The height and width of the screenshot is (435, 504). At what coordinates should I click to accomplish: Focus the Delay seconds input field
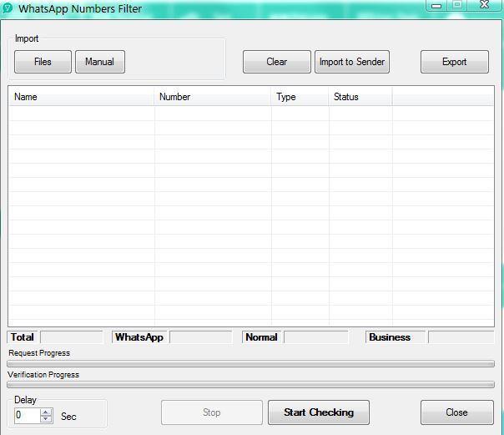coord(26,416)
